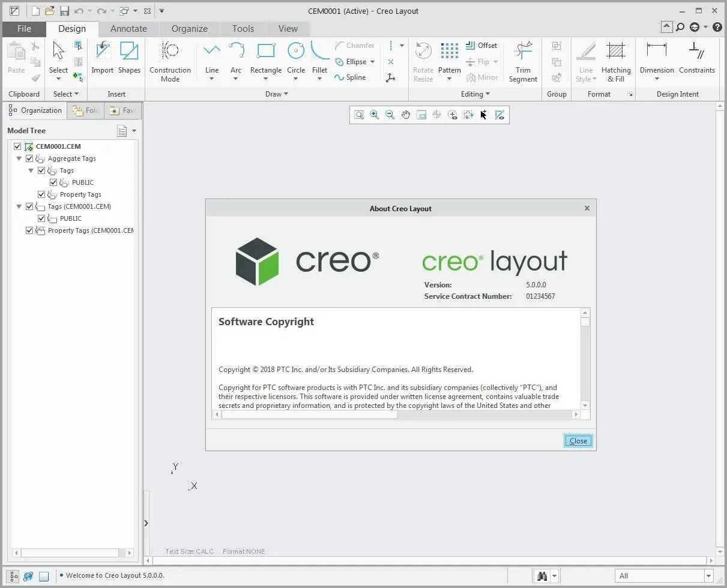Click the Refit magnifier icon in graphics toolbar
Screen dimensions: 727x588
[359, 115]
